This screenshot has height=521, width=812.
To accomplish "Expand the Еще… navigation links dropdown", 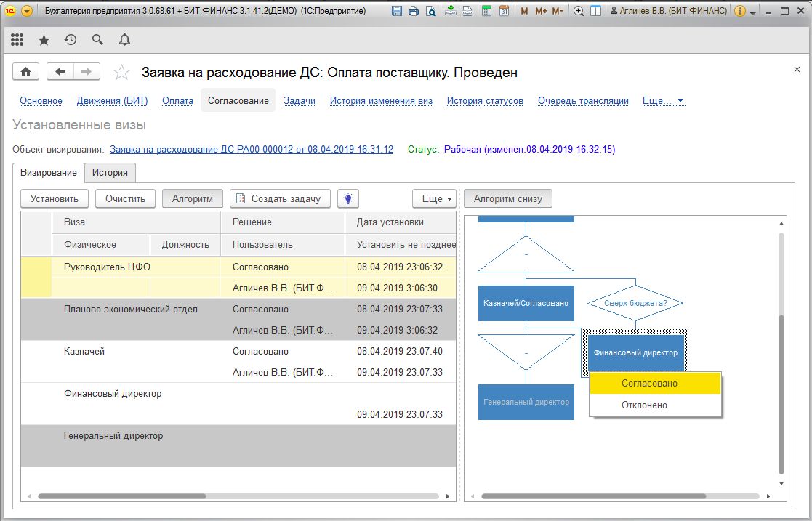I will tap(663, 101).
